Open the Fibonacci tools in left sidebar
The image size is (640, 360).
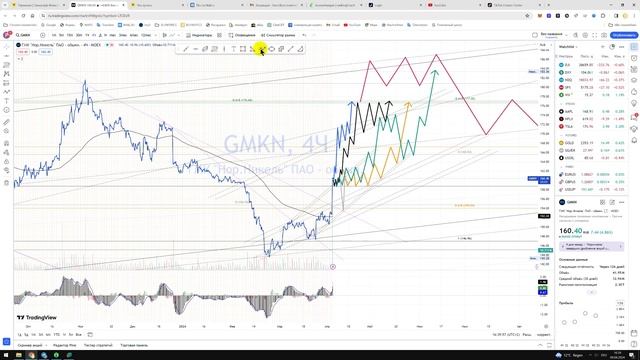(x=6, y=65)
